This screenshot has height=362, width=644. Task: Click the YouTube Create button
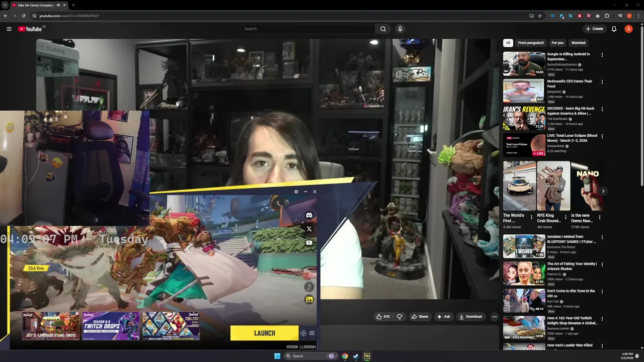(594, 29)
